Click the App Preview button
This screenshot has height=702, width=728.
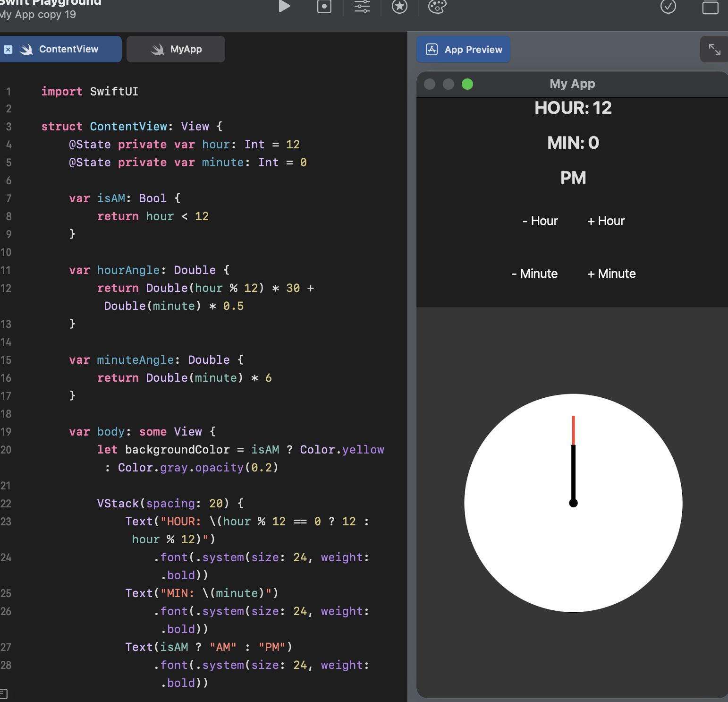(464, 49)
